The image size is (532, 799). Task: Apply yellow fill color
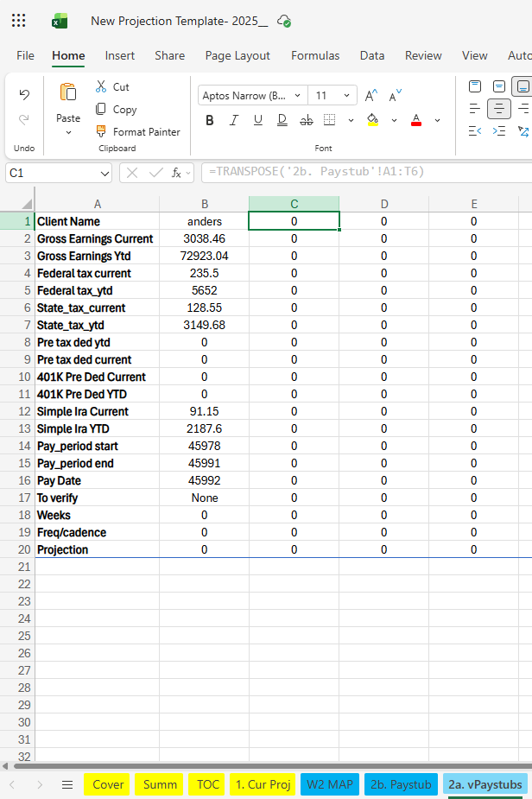click(x=372, y=120)
